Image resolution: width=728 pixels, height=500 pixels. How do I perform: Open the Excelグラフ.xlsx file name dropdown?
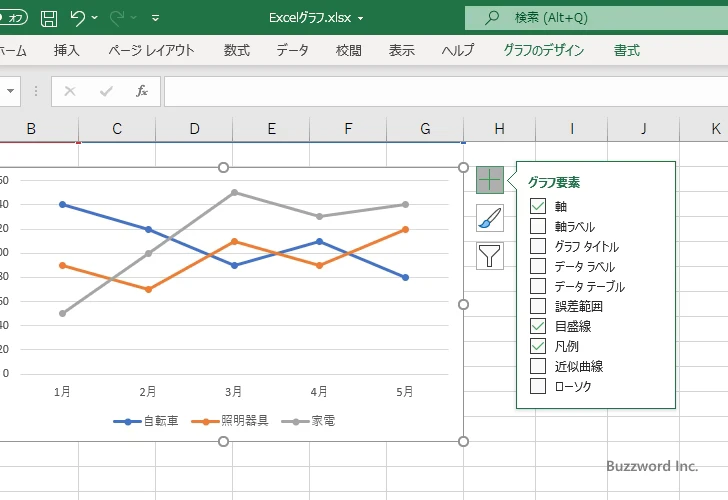pyautogui.click(x=360, y=19)
